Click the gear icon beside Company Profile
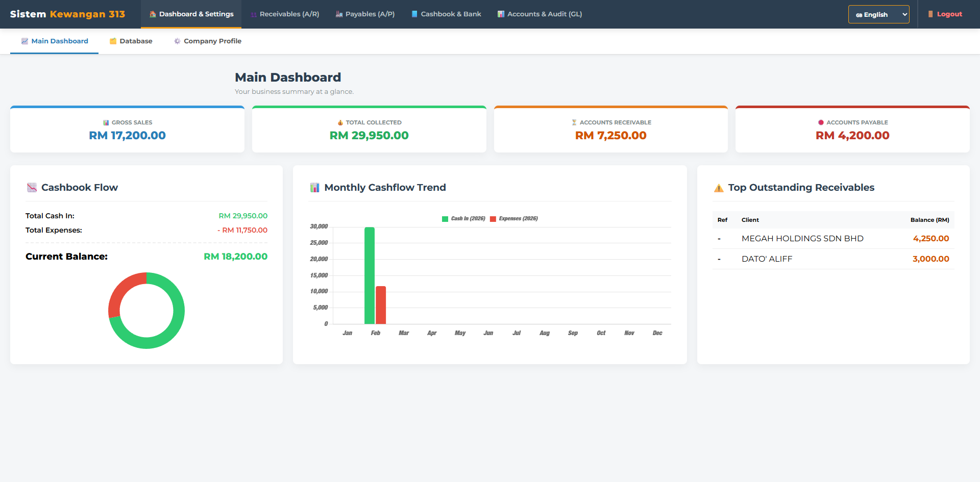980x482 pixels. tap(177, 41)
